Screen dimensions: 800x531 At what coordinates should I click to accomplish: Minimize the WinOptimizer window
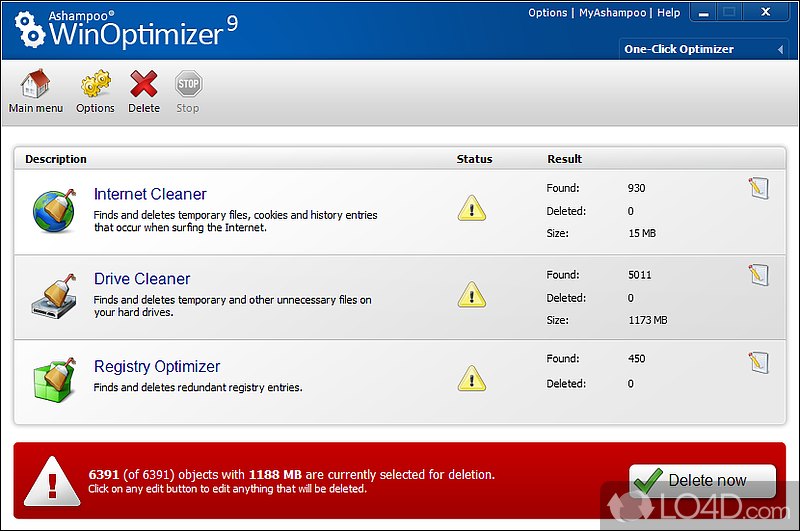click(x=704, y=13)
